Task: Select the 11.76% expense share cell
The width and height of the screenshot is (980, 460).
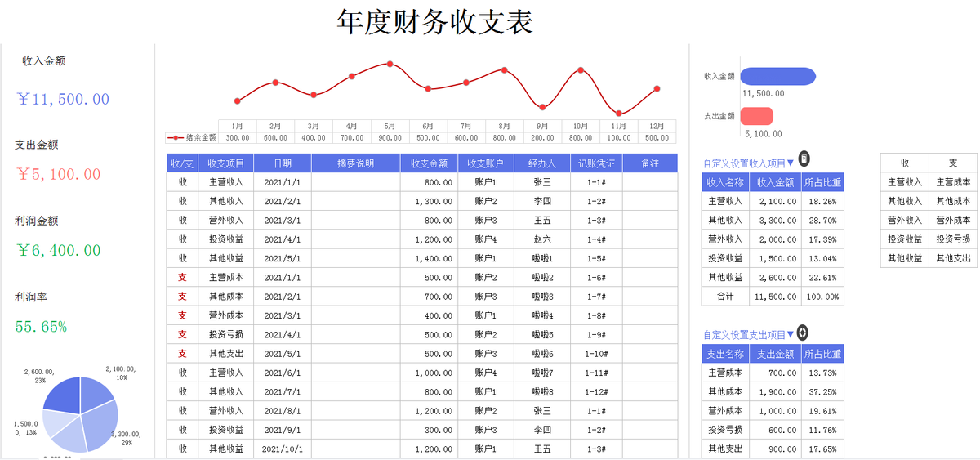Action: (x=822, y=430)
